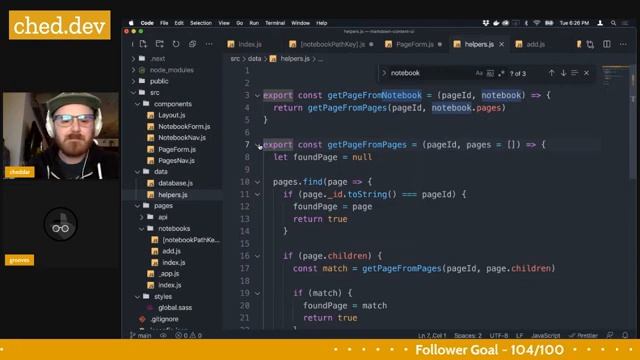
Task: Open the File menu
Action: click(164, 23)
